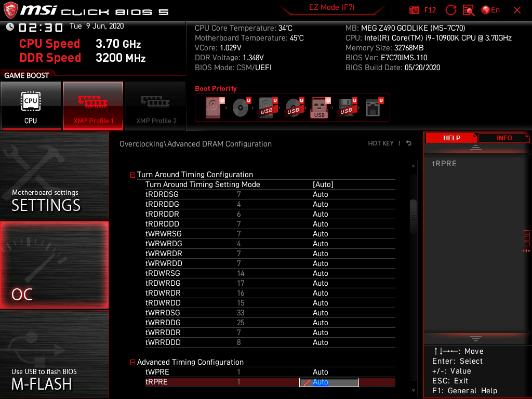The width and height of the screenshot is (532, 399).
Task: Select the tWRWRDD timing row
Action: tap(270, 263)
